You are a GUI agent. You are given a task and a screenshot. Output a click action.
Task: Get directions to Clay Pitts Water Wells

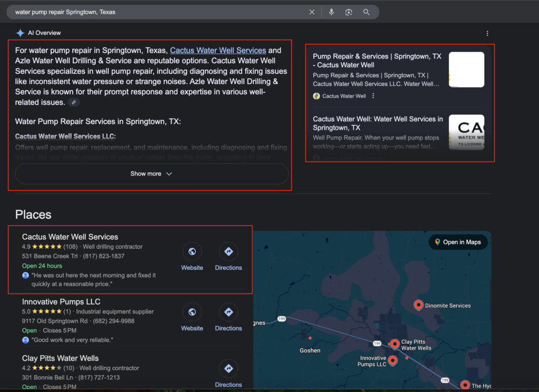point(228,369)
